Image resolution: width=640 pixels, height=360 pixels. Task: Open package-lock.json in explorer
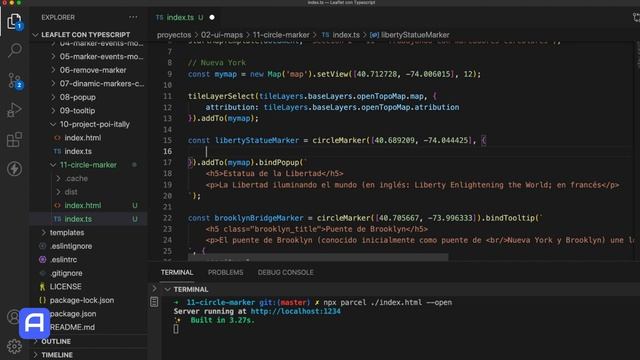click(x=82, y=300)
